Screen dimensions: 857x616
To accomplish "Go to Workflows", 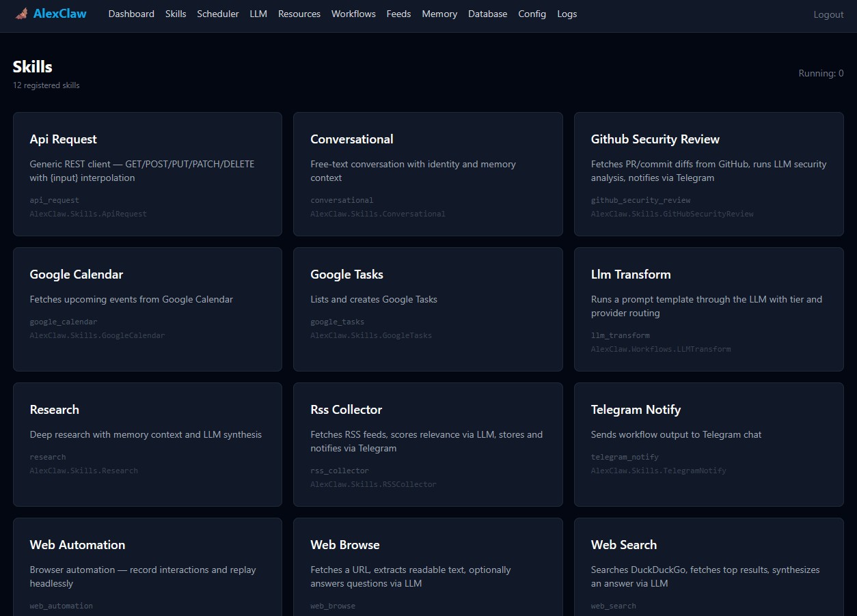I will point(353,14).
